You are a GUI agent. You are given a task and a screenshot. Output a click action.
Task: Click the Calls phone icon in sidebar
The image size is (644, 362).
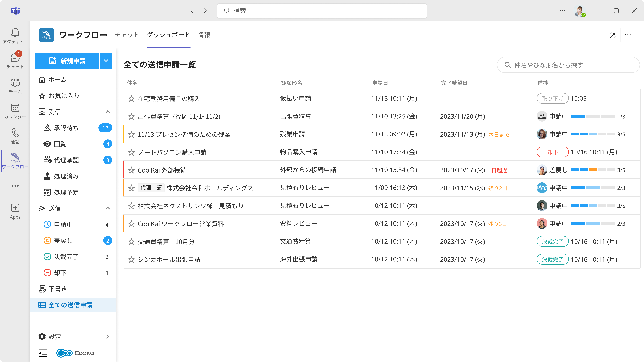coord(15,133)
